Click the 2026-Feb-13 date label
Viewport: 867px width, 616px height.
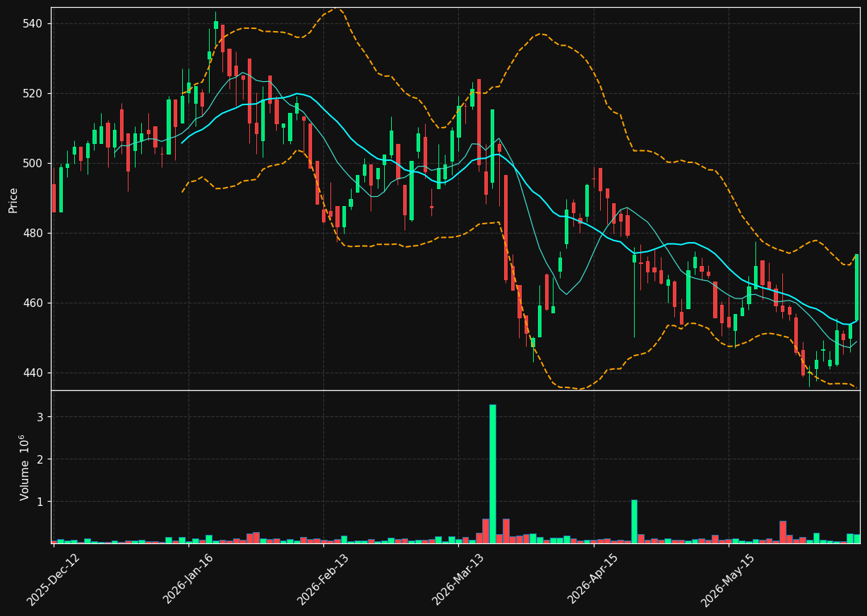(x=323, y=579)
